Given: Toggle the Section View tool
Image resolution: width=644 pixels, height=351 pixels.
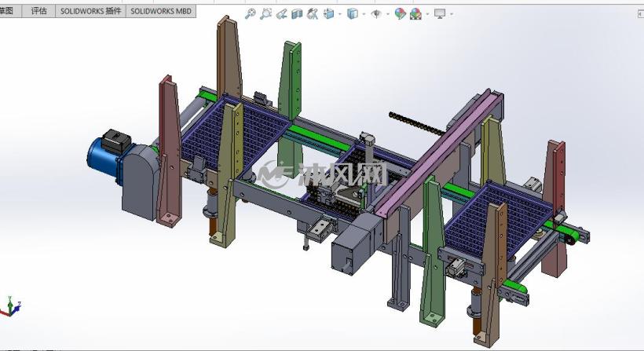Looking at the screenshot, I should coord(297,14).
